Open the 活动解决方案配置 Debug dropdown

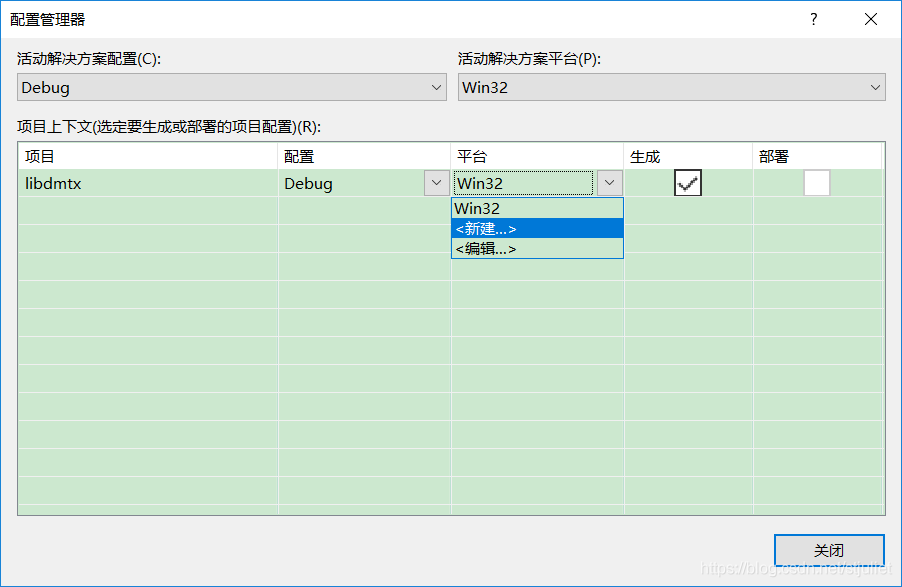[232, 88]
